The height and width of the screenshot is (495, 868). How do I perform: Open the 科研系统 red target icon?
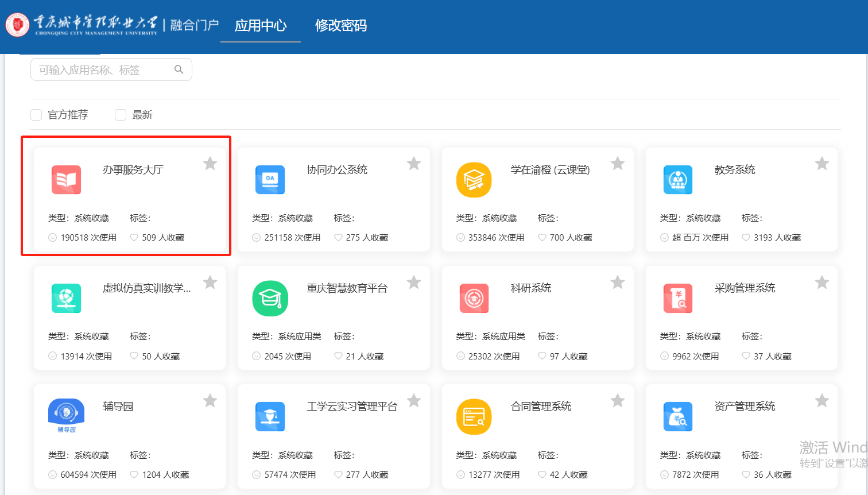pos(474,299)
